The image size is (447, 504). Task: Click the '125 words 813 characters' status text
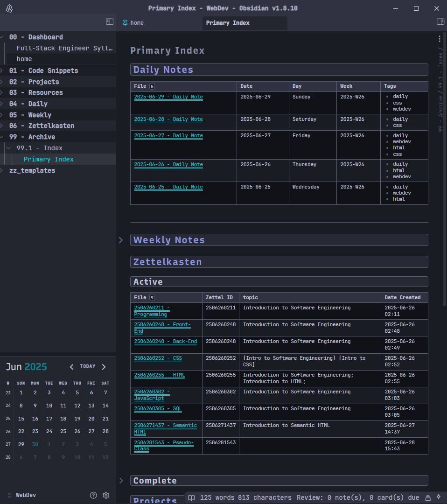tap(245, 498)
